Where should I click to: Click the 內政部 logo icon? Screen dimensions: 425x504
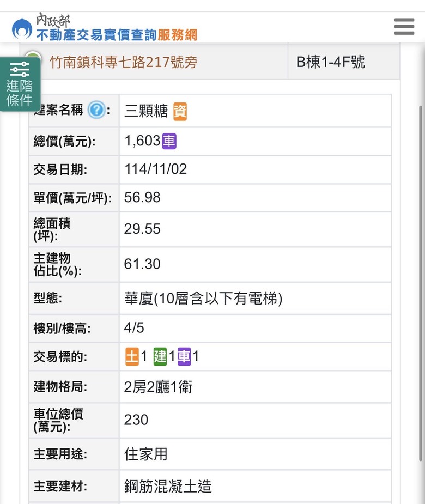tap(22, 28)
